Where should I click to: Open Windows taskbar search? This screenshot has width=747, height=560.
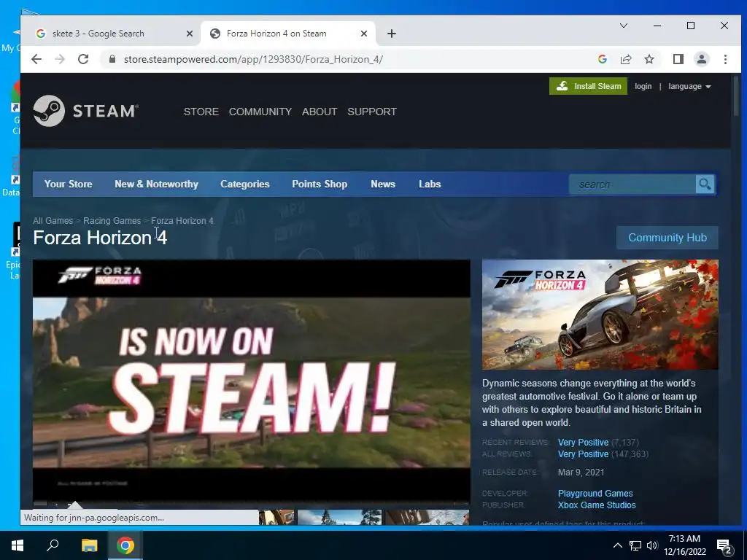53,545
